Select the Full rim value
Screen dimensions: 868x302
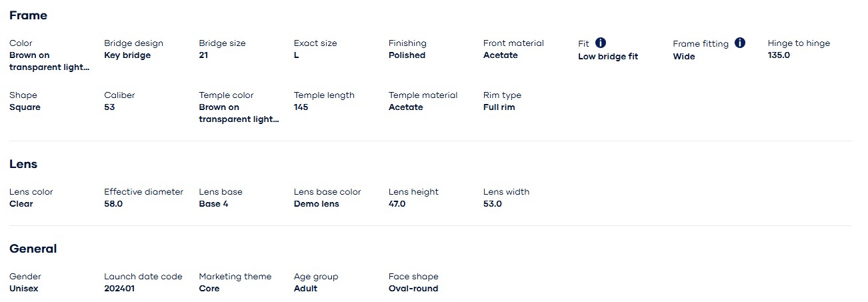pyautogui.click(x=499, y=107)
